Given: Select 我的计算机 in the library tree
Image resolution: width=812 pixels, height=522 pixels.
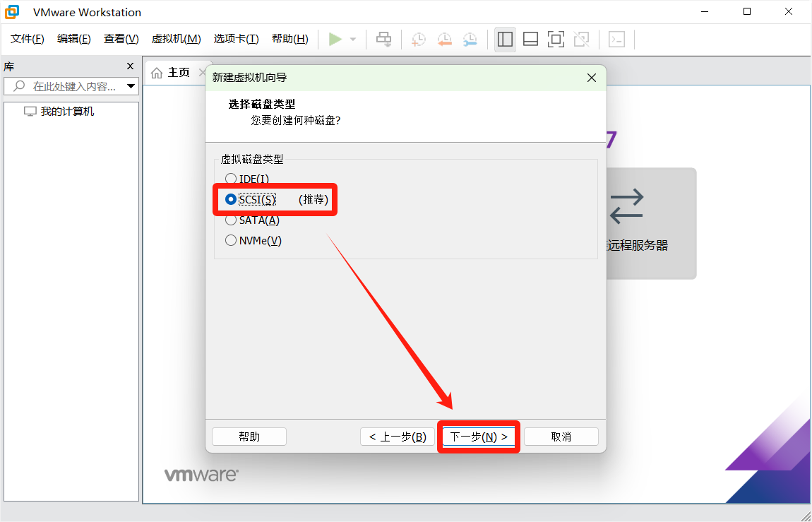Looking at the screenshot, I should coord(66,112).
